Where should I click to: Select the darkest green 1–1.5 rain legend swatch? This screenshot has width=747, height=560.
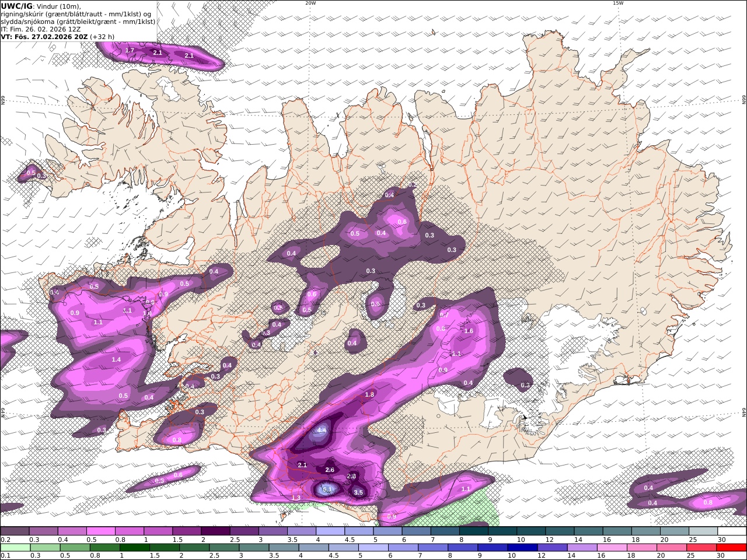134,548
